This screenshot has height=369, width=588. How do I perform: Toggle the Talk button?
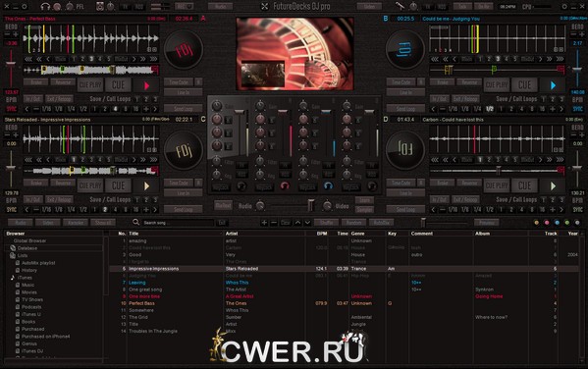[462, 6]
